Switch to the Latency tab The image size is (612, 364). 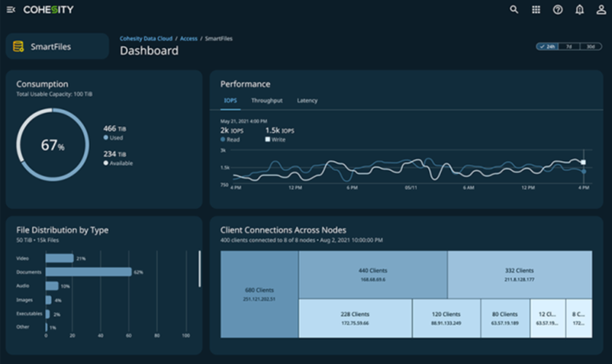tap(307, 101)
